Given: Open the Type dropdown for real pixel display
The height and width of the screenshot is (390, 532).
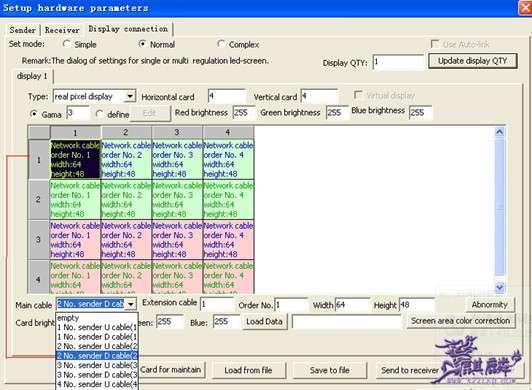Looking at the screenshot, I should pos(130,96).
